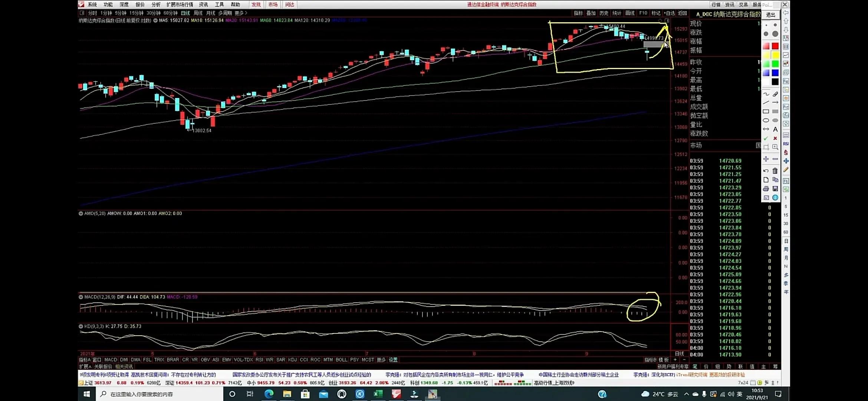
Task: Choose the bright green color swatch
Action: tap(775, 64)
